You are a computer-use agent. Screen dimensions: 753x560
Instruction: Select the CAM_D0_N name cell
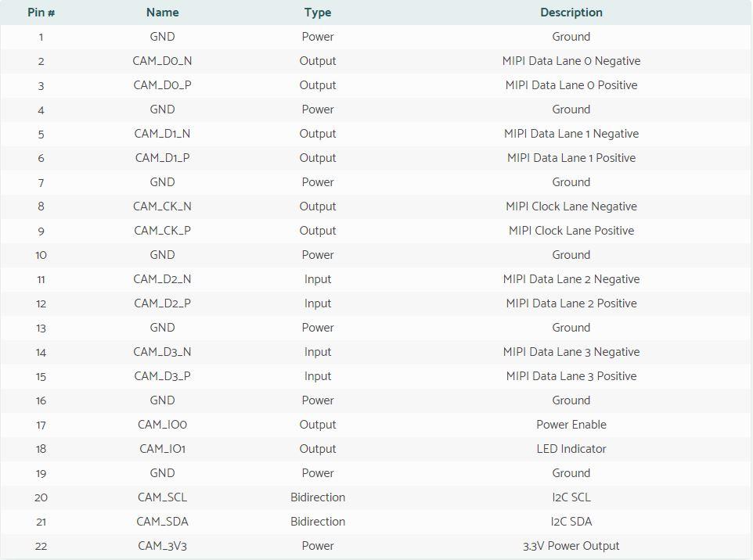[x=162, y=61]
